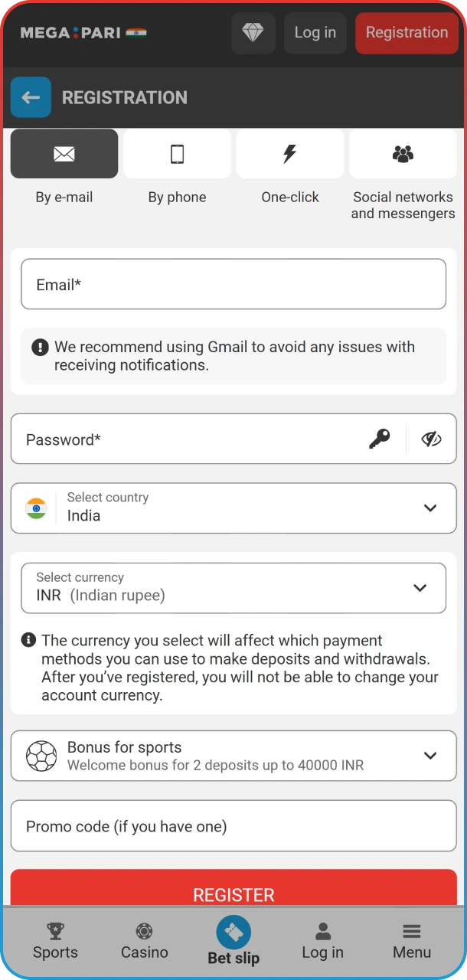Click the diamond VIP icon in header
The width and height of the screenshot is (467, 980).
coord(253,33)
